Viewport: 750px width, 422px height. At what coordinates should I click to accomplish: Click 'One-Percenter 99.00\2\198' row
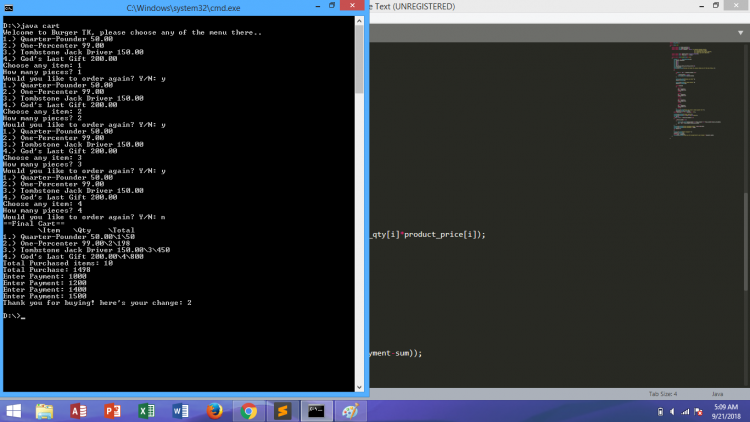pos(66,244)
